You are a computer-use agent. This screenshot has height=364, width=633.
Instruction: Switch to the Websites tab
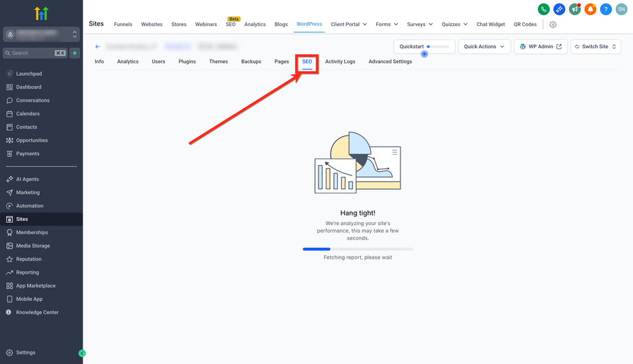point(152,24)
